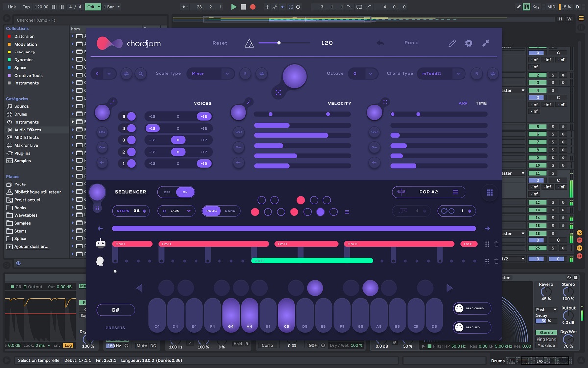Toggle Mute button in Ableton device

(x=142, y=346)
